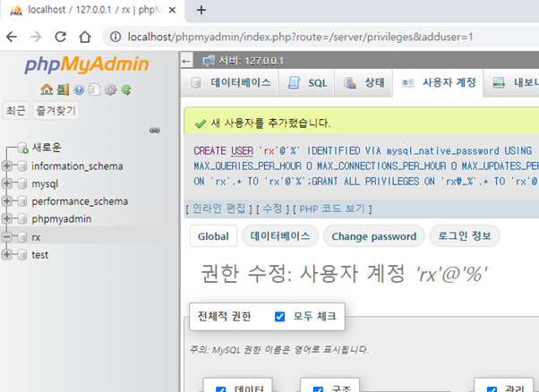Open the SQL tab
This screenshot has width=539, height=392.
[306, 83]
